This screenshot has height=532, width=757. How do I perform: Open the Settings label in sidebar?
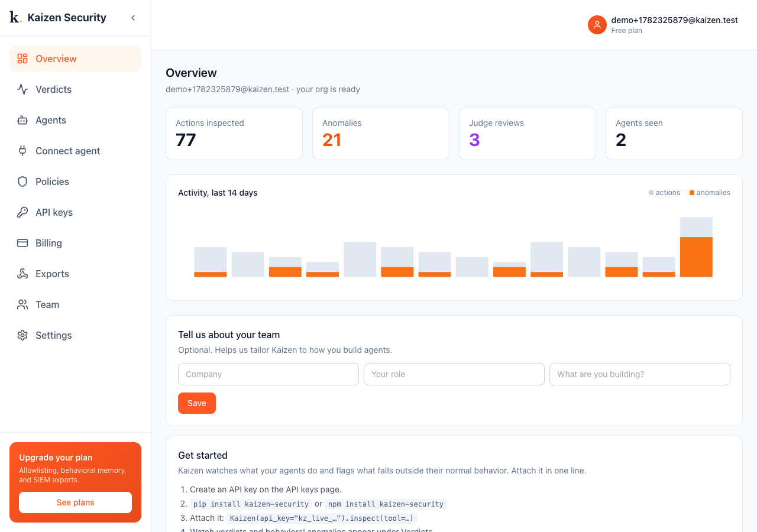[x=53, y=335]
